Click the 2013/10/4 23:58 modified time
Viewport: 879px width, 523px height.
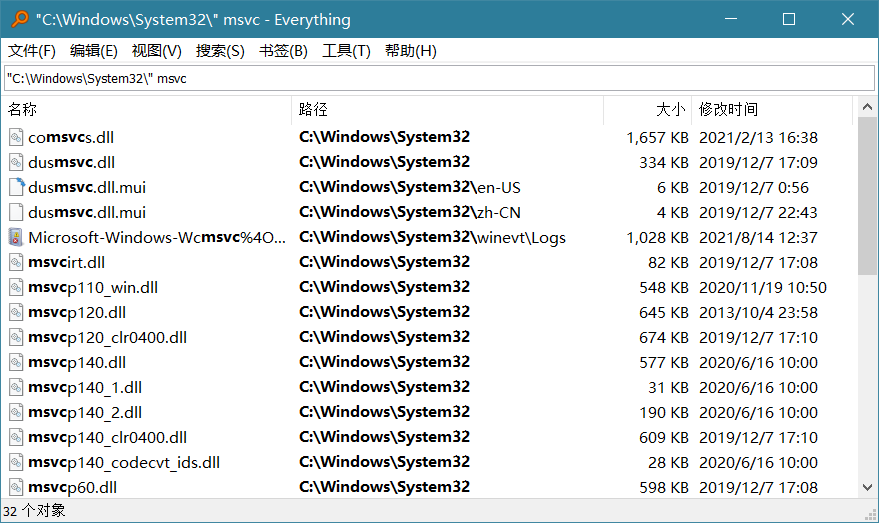(x=758, y=312)
